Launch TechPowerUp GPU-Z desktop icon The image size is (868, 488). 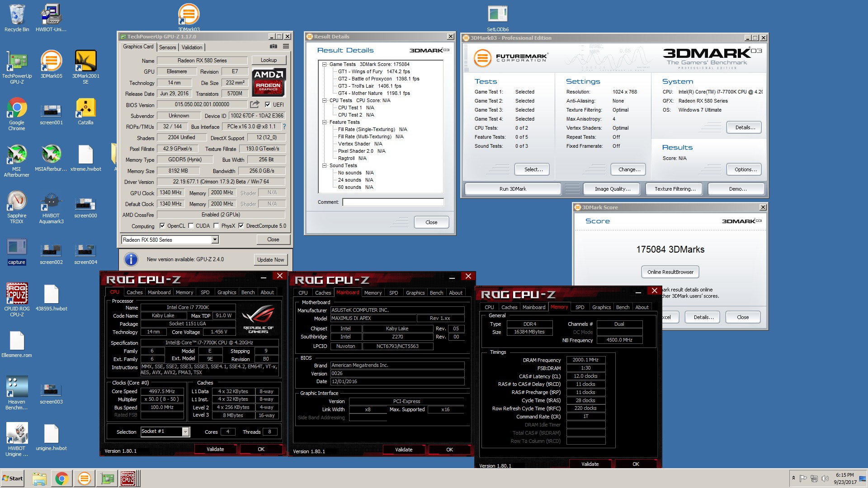[17, 67]
